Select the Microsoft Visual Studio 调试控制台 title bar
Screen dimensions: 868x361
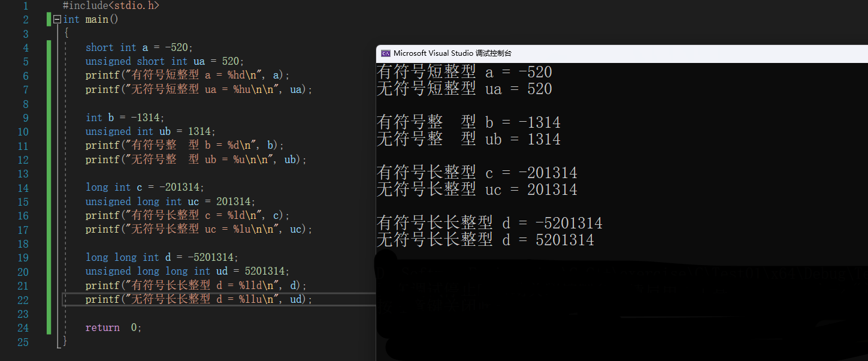[x=622, y=53]
